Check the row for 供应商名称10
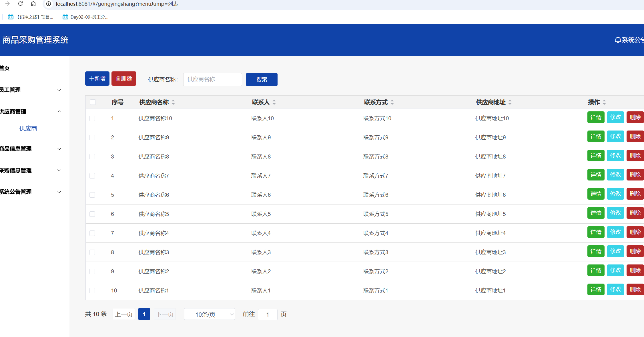Screen dimensions: 644x337 [92, 118]
